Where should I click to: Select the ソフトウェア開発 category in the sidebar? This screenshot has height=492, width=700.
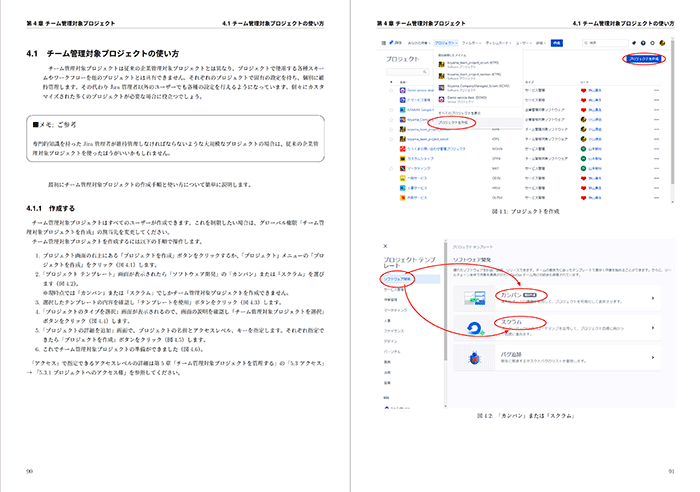pyautogui.click(x=411, y=279)
